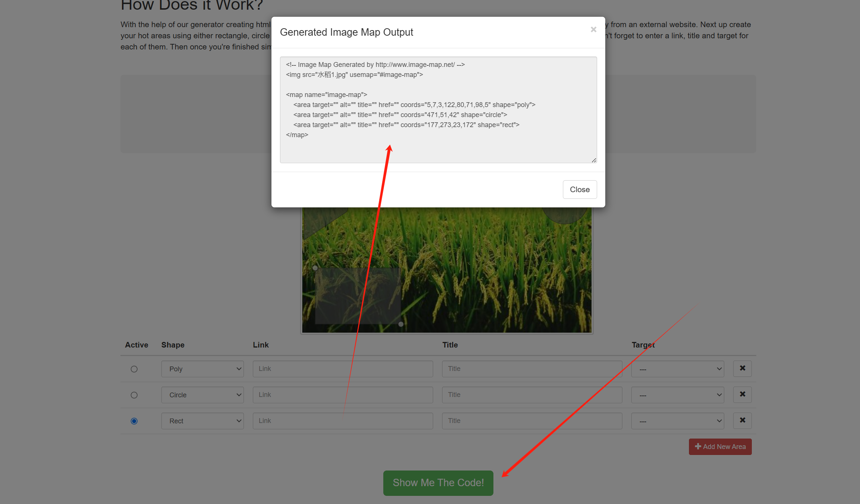Viewport: 860px width, 504px height.
Task: Click the textarea resize handle
Action: (594, 160)
